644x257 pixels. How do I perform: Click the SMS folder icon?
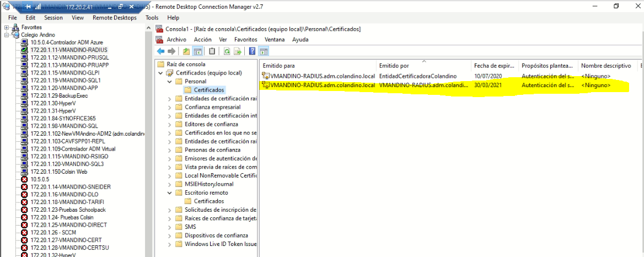pos(178,227)
